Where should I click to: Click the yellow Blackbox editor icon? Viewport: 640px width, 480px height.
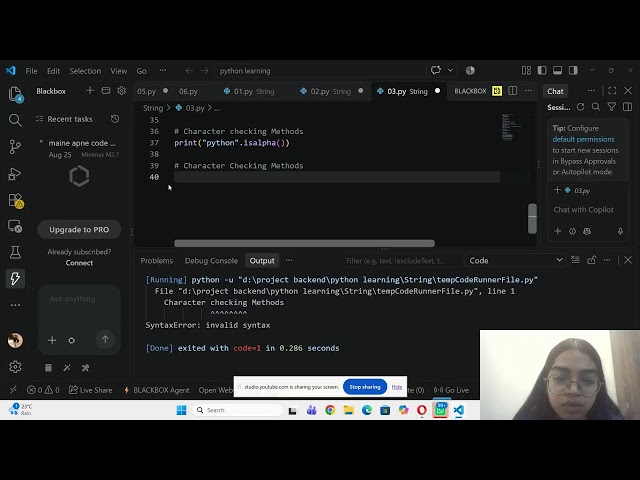(x=497, y=91)
